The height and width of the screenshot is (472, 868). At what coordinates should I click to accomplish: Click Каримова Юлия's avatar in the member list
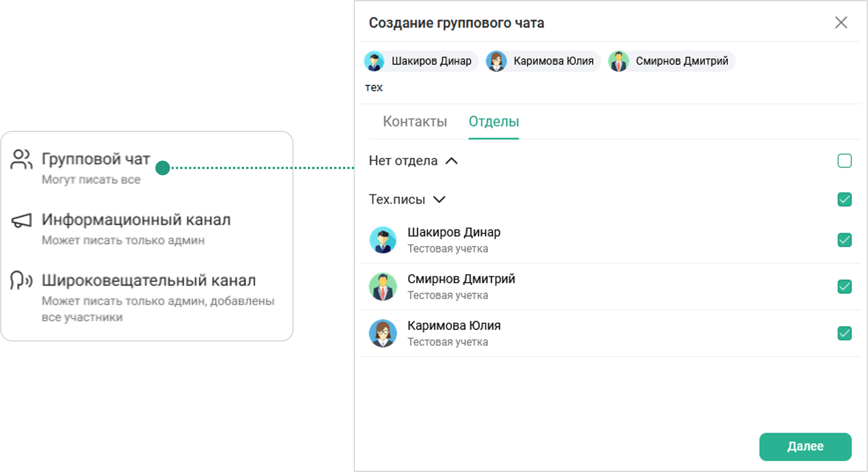(x=383, y=333)
